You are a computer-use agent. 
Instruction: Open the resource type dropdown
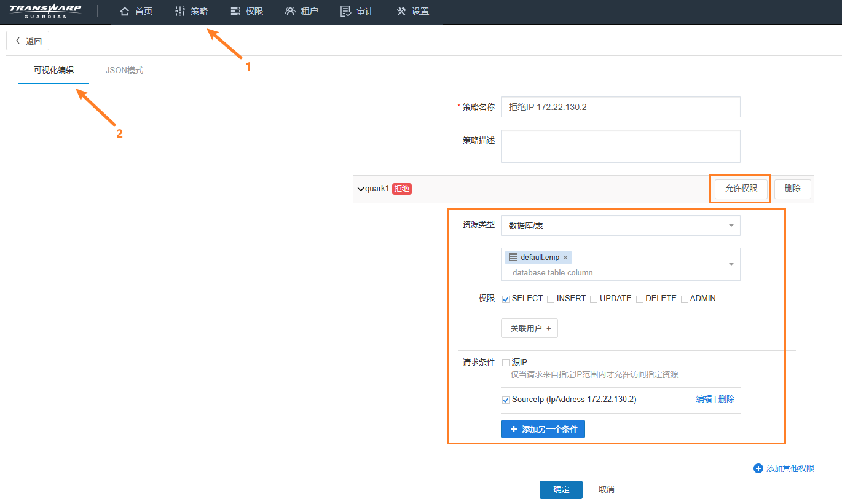pos(620,226)
